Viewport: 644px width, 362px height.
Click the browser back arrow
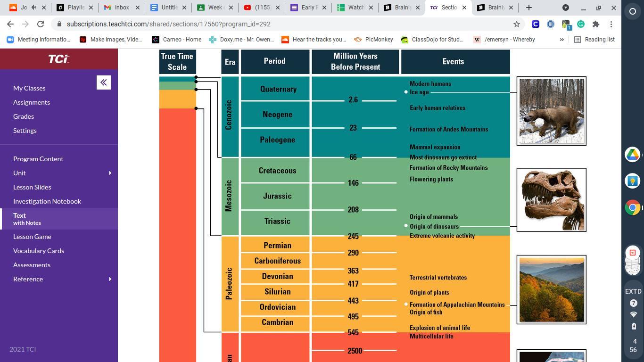[x=10, y=24]
